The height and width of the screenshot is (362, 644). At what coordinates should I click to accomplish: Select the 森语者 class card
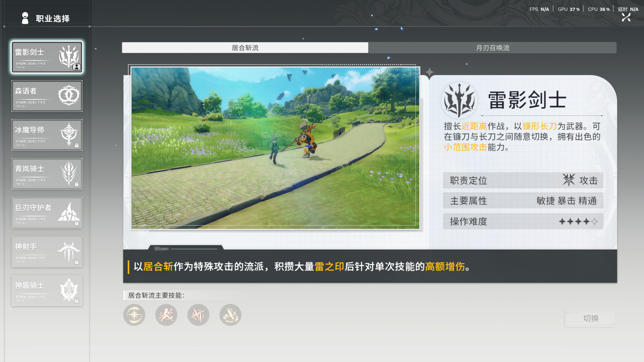coord(47,96)
